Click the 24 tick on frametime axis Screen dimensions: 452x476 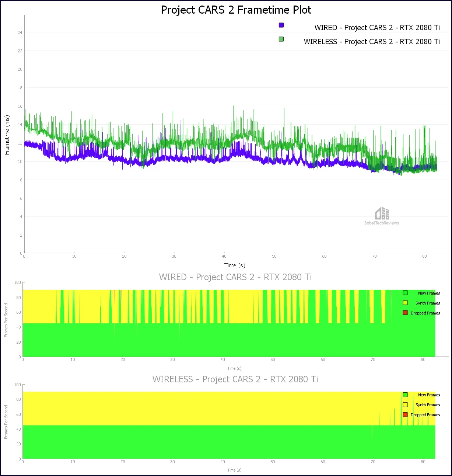pos(20,32)
